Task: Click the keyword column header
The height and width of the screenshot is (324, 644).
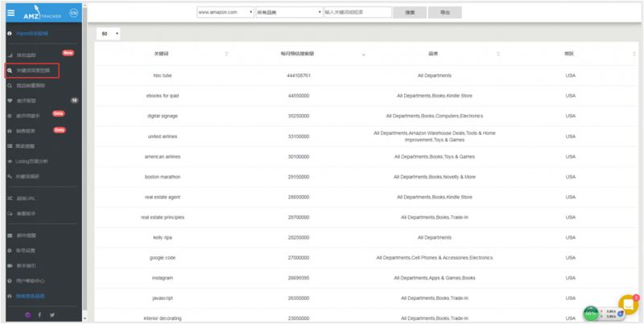Action: point(161,54)
